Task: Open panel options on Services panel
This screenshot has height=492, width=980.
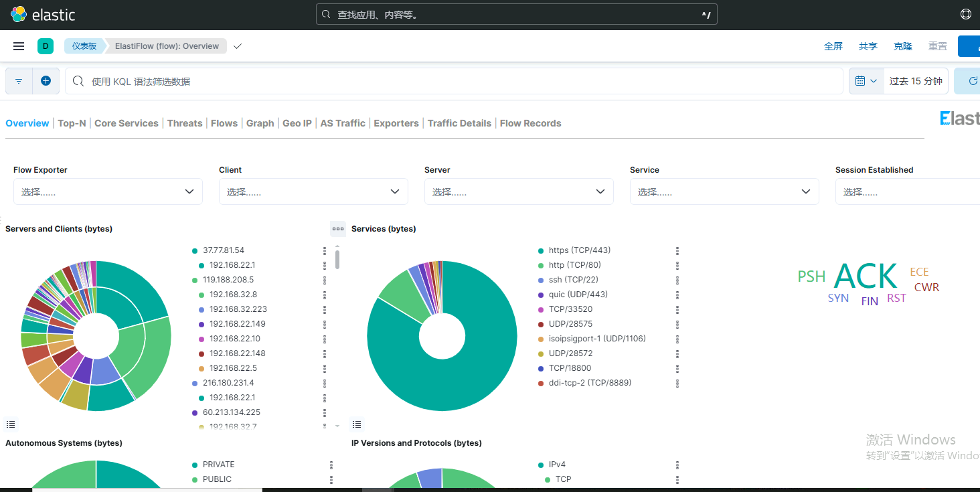Action: (338, 229)
